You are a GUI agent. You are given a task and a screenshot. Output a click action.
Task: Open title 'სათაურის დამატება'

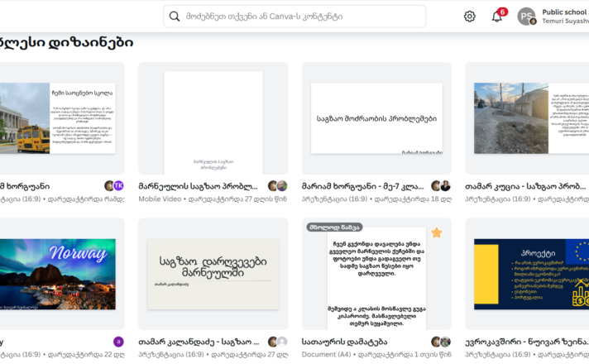344,342
